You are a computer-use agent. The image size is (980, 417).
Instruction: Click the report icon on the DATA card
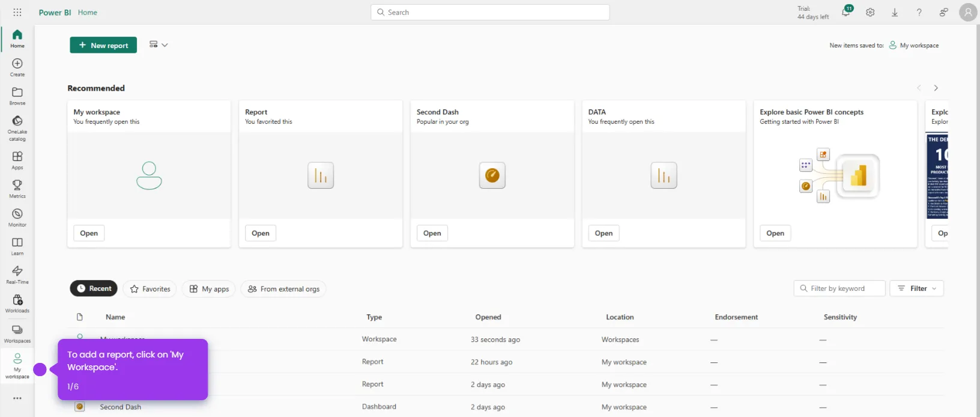pyautogui.click(x=664, y=175)
